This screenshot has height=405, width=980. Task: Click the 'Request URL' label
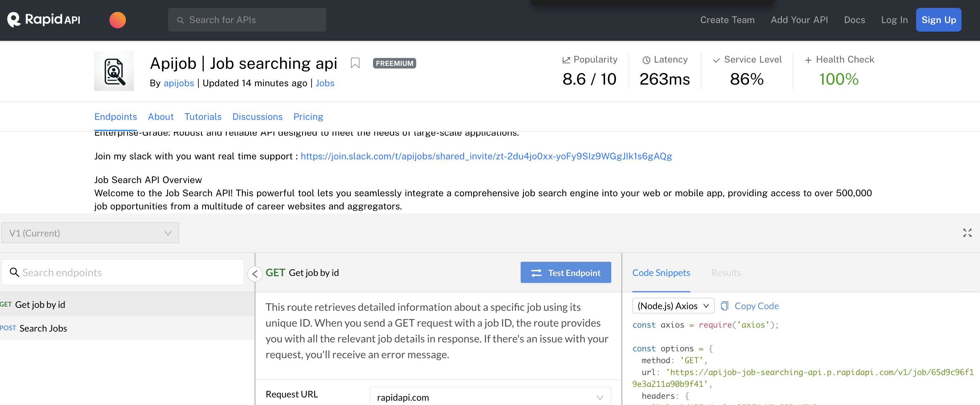[x=292, y=394]
